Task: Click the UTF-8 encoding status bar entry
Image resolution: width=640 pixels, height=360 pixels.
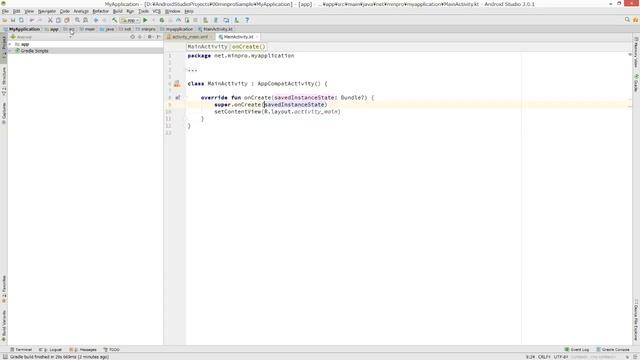Action: [x=561, y=357]
